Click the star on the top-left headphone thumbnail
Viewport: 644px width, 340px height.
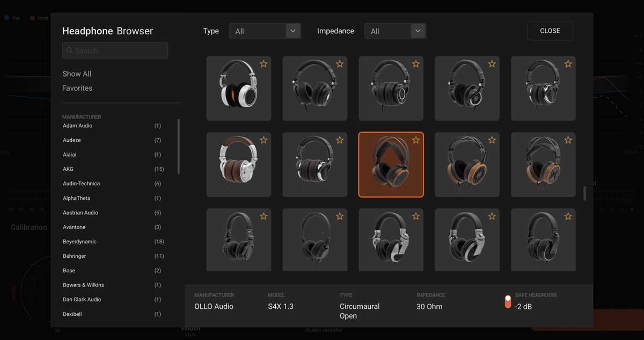point(264,63)
